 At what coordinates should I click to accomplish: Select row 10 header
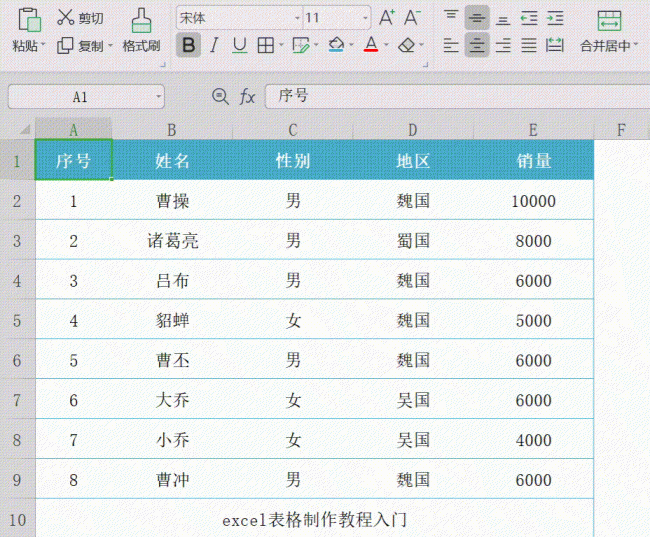coord(17,519)
